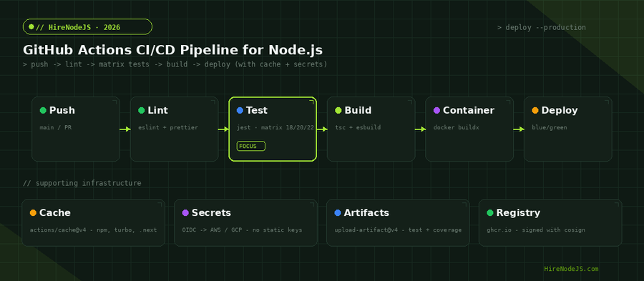Click the HireNodeJS 2026 badge

[87, 26]
